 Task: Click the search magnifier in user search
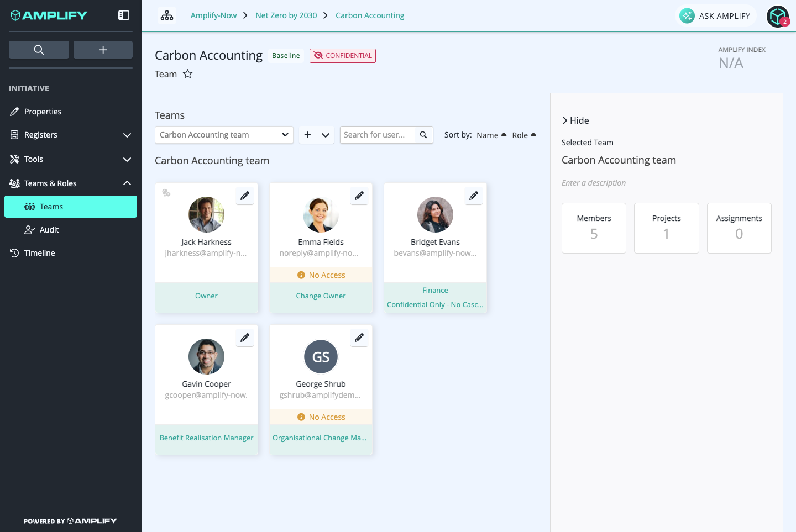click(x=423, y=135)
